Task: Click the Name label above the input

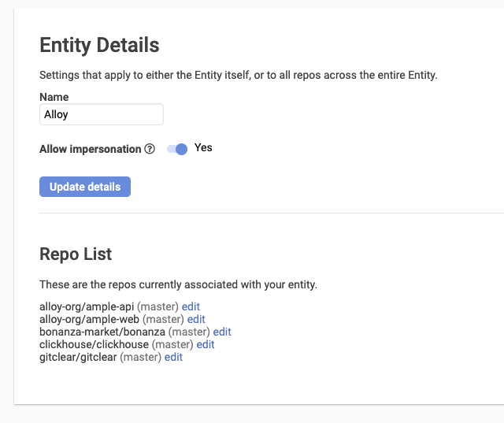Action: coord(54,97)
